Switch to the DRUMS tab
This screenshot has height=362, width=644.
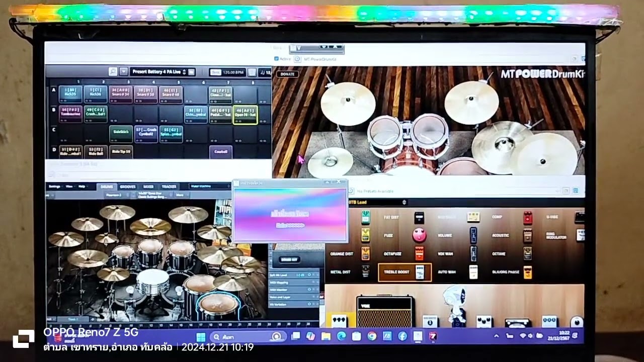[x=107, y=187]
